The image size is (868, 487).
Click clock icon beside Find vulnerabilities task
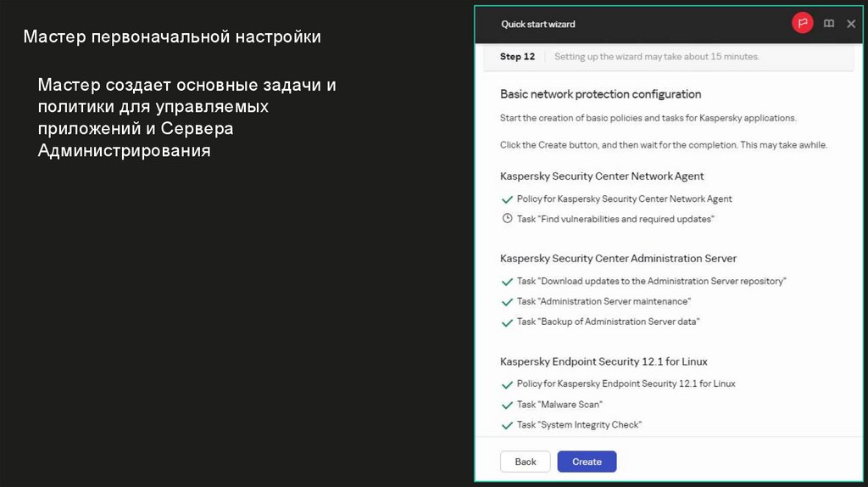[507, 219]
